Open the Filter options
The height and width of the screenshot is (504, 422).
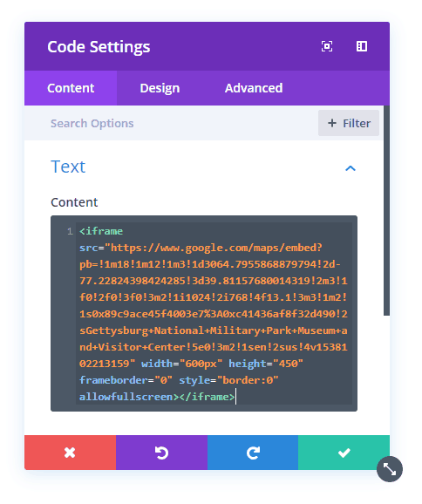tap(349, 123)
